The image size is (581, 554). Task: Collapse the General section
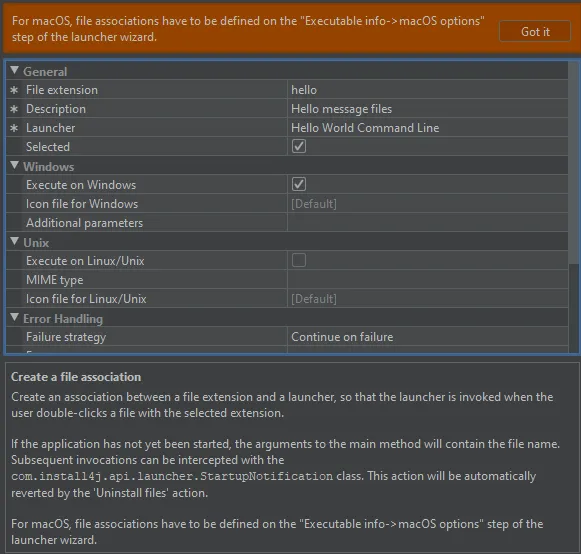tap(14, 70)
